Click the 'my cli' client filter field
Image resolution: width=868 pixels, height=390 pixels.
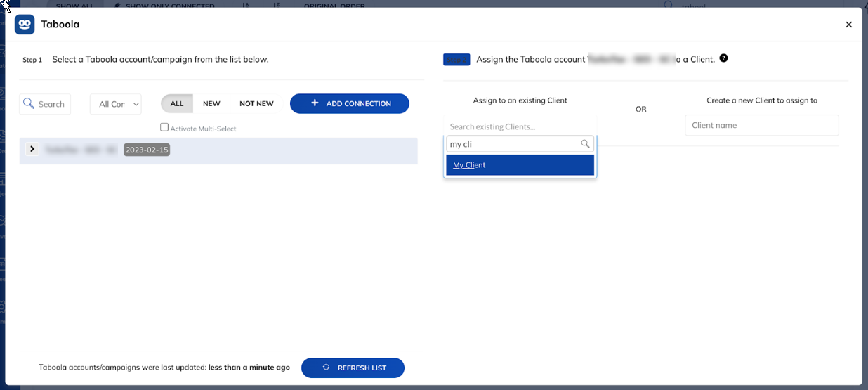[x=520, y=144]
